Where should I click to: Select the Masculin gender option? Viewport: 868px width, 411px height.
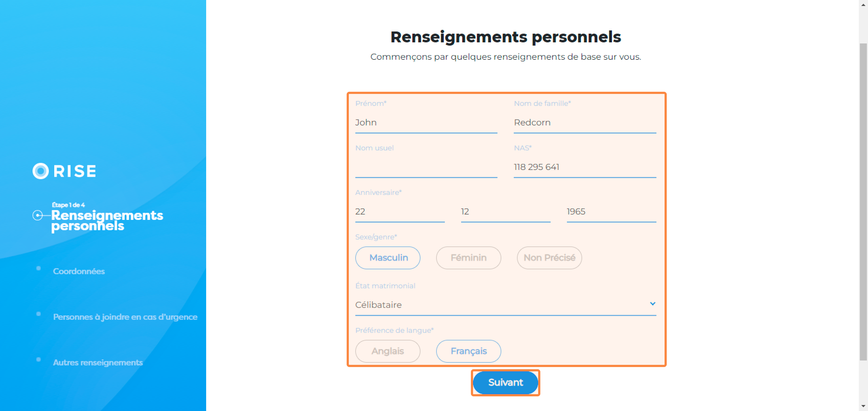[388, 258]
